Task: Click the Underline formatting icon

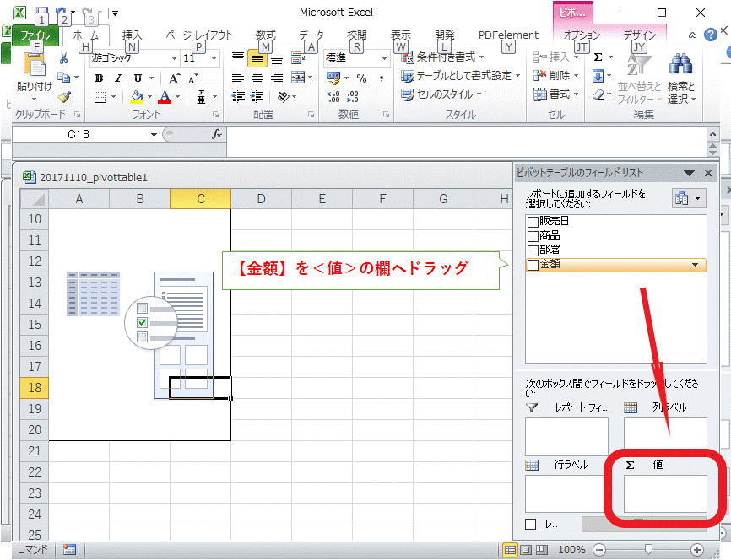Action: pos(138,78)
